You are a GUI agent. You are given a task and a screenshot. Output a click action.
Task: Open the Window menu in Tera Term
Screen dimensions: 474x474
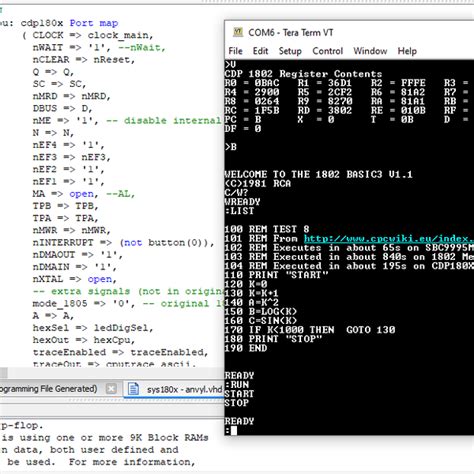coord(370,51)
